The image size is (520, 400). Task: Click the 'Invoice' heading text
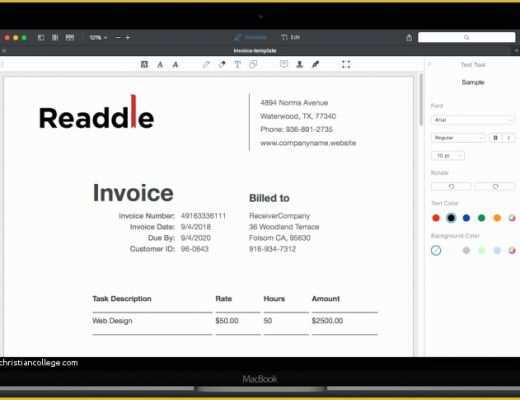133,193
